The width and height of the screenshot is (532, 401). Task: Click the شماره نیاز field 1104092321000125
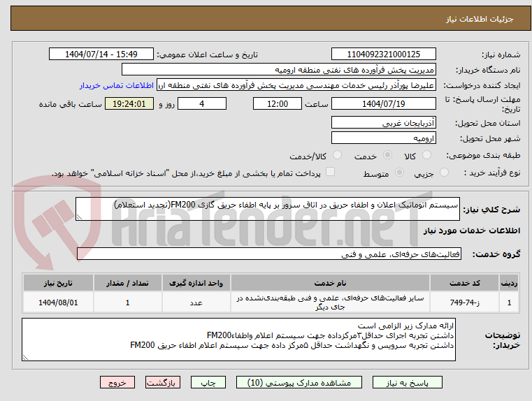pos(383,54)
